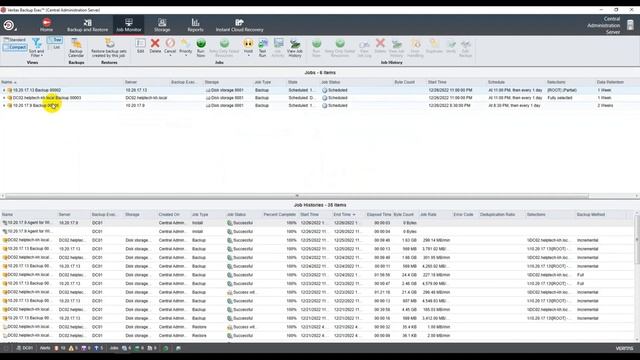Open the Reports tab
The width and height of the screenshot is (640, 360).
(x=195, y=25)
